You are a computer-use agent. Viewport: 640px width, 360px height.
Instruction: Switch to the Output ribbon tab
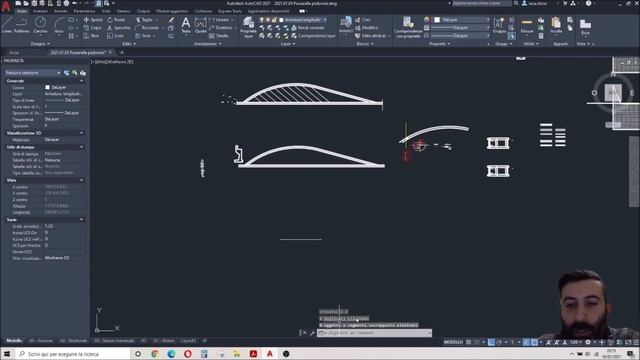pos(143,11)
